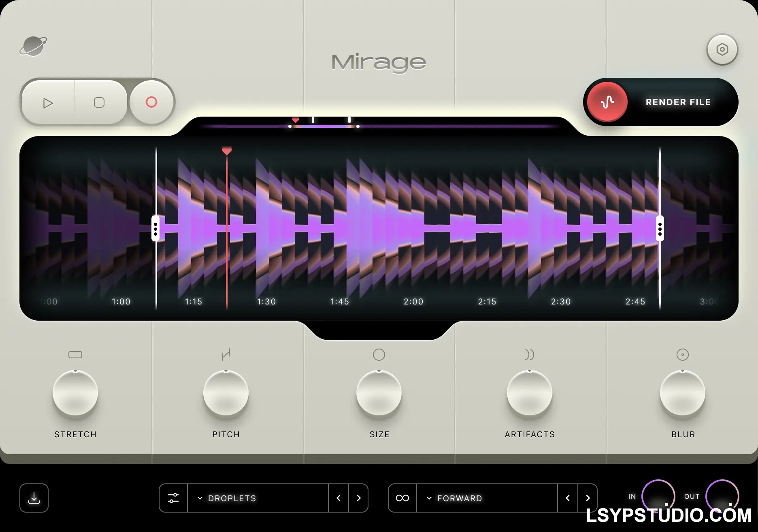Click the RENDER FILE label
This screenshot has width=758, height=532.
coord(678,102)
